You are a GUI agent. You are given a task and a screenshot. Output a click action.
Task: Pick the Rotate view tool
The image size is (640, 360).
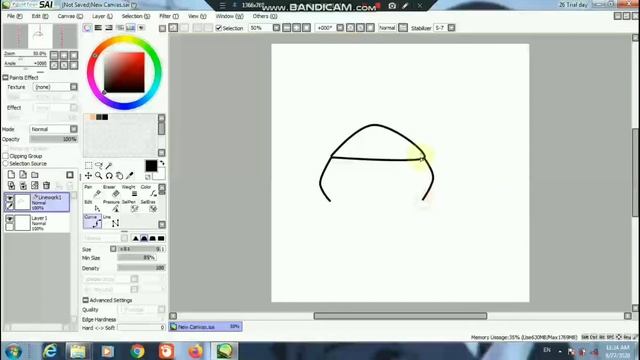(x=109, y=176)
